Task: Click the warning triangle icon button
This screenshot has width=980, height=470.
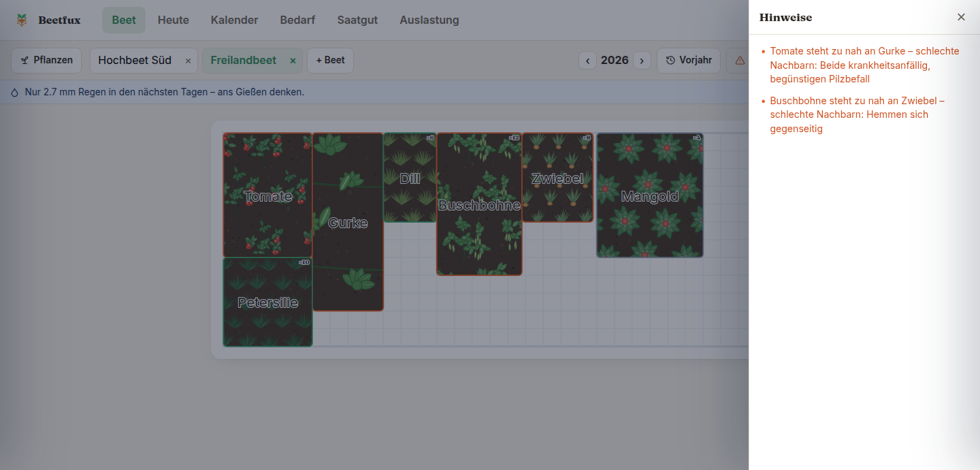Action: pyautogui.click(x=738, y=61)
